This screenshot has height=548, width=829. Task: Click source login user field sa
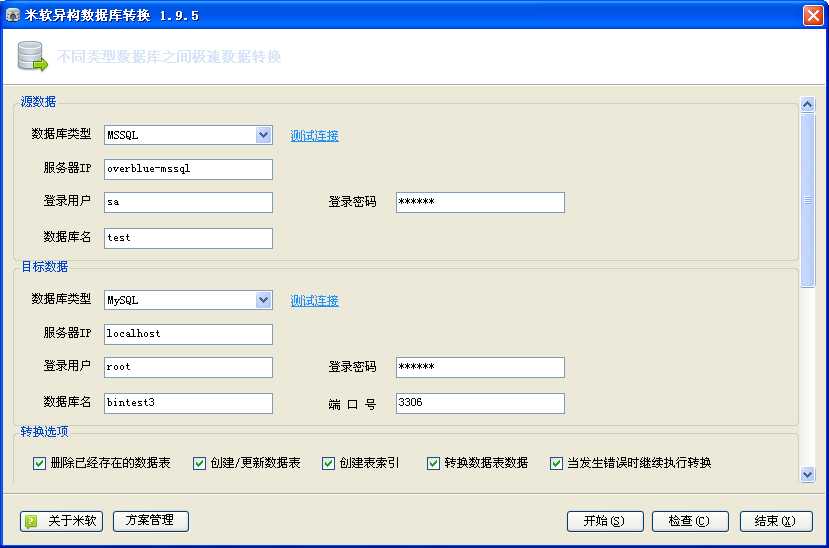[x=188, y=202]
